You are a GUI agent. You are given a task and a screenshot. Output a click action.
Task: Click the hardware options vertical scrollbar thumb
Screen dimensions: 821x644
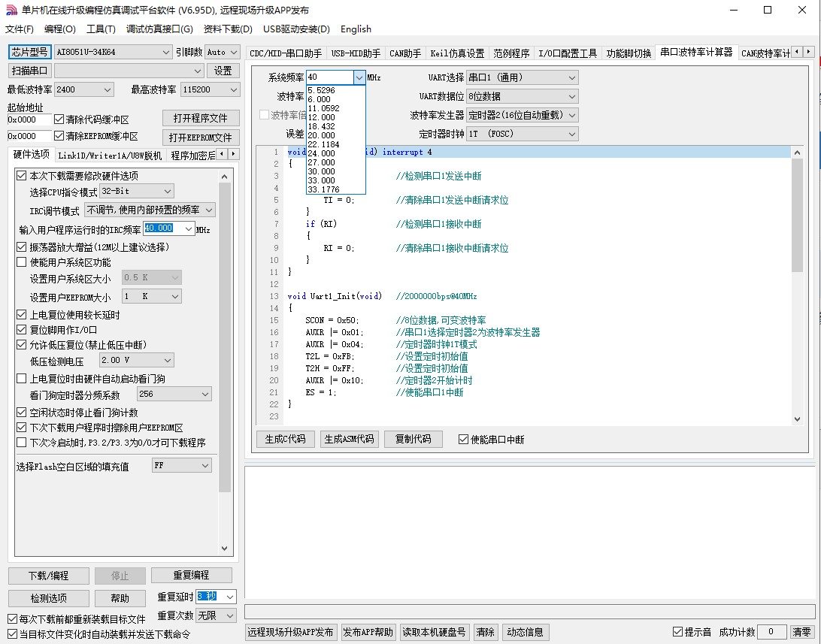pos(225,337)
